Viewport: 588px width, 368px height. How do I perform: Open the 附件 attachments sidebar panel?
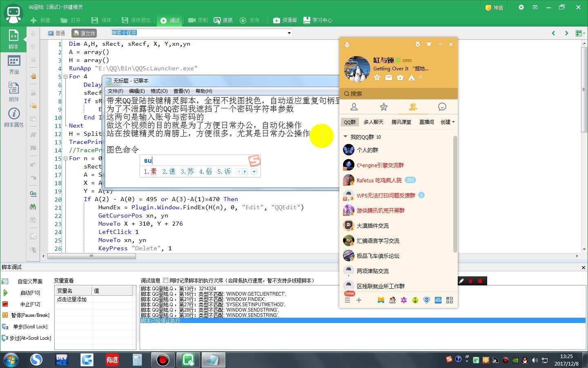click(x=13, y=92)
